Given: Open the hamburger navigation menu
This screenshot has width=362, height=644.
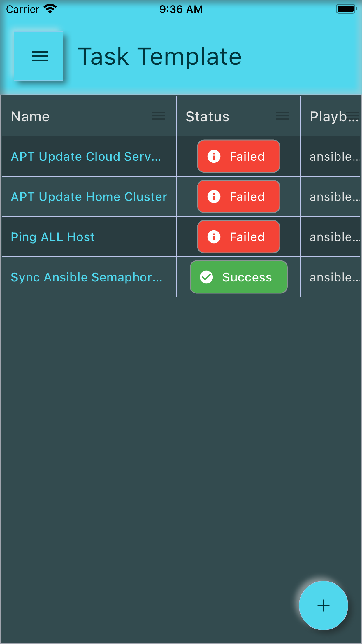Looking at the screenshot, I should pos(39,56).
